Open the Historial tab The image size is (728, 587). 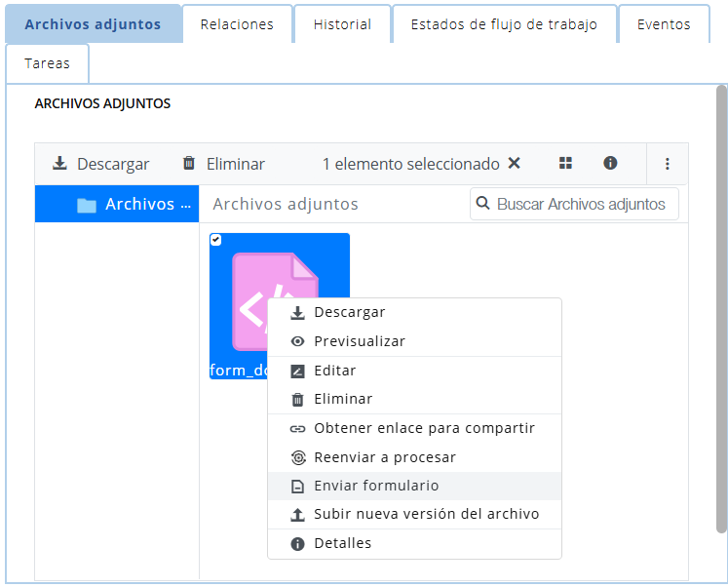342,24
